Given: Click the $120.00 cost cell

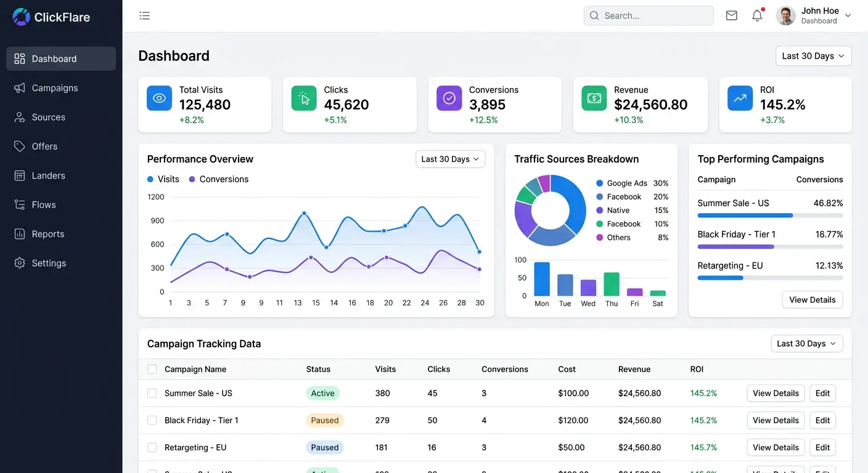Looking at the screenshot, I should pyautogui.click(x=573, y=420).
